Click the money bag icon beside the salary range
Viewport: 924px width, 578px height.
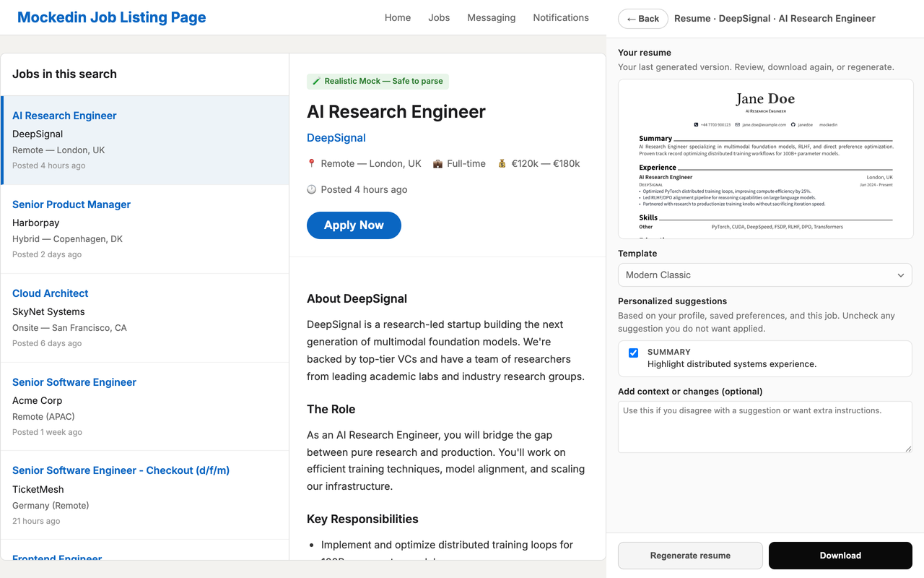click(502, 164)
